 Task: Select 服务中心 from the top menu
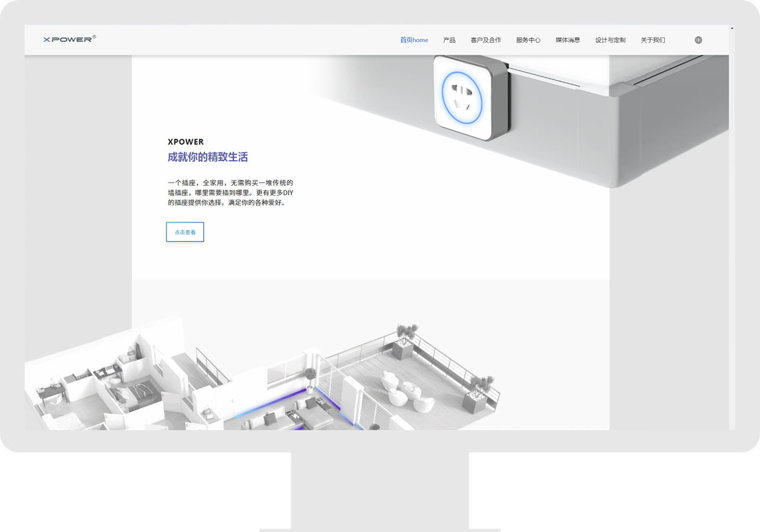[x=528, y=40]
